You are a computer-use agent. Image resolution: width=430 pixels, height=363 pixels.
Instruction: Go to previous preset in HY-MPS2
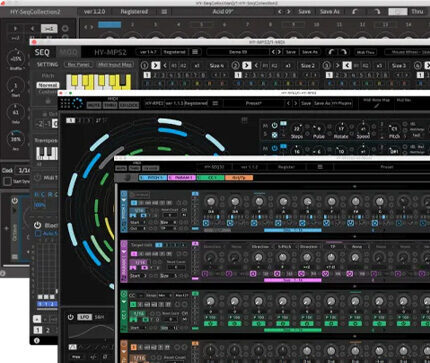tap(273, 52)
